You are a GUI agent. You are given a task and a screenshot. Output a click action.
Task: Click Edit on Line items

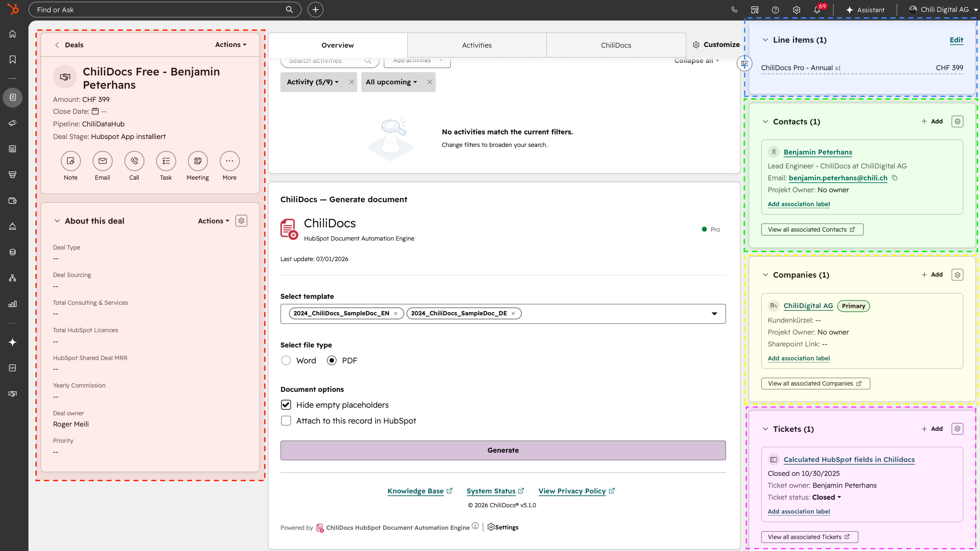coord(956,40)
